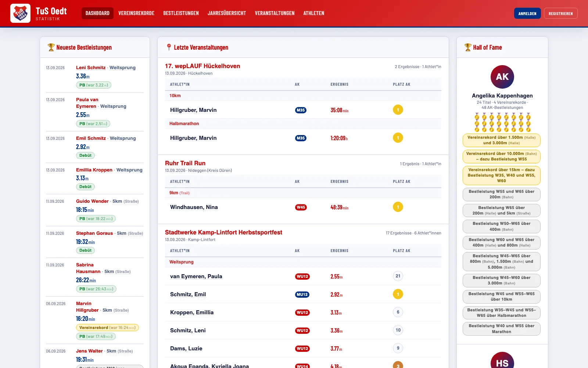This screenshot has height=368, width=588.
Task: Click the WU12 badge for Dams, Luzie
Action: click(x=302, y=348)
